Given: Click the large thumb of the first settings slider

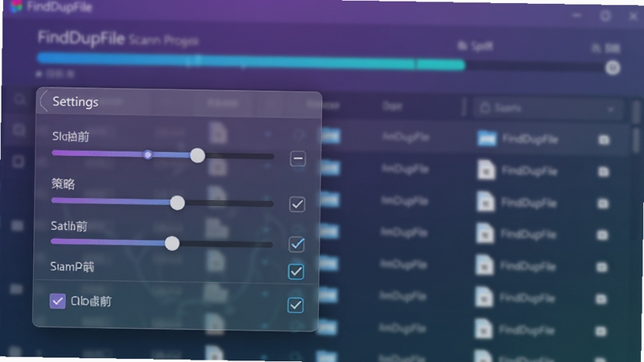Looking at the screenshot, I should (197, 155).
